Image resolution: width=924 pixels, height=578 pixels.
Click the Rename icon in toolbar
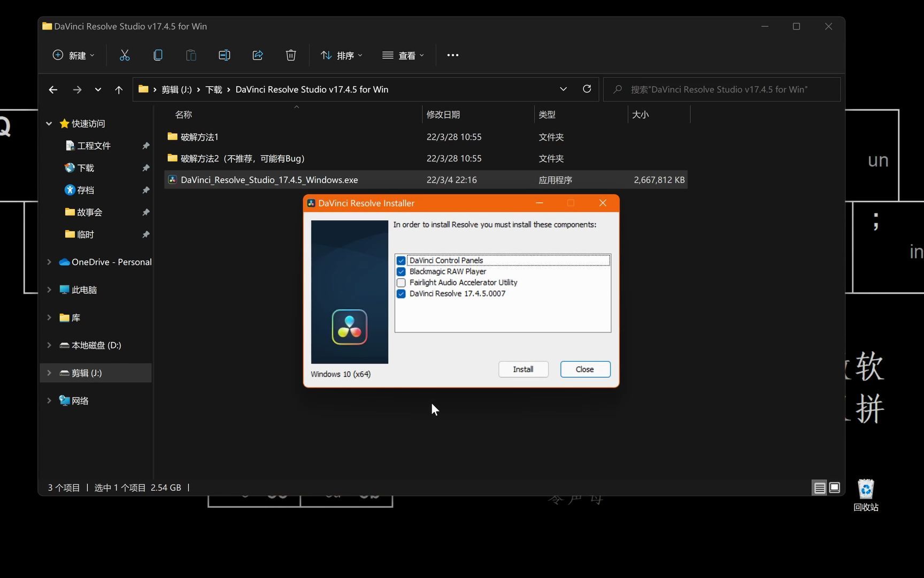pos(225,55)
